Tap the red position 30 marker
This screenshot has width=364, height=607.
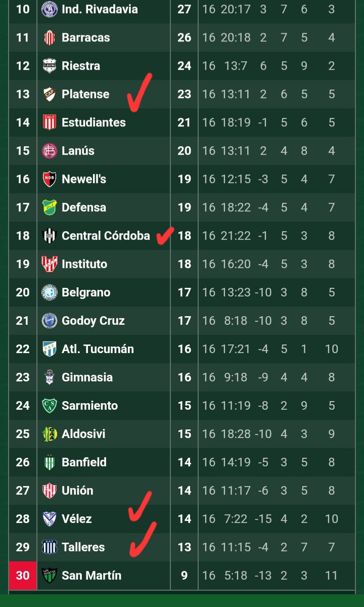23,576
